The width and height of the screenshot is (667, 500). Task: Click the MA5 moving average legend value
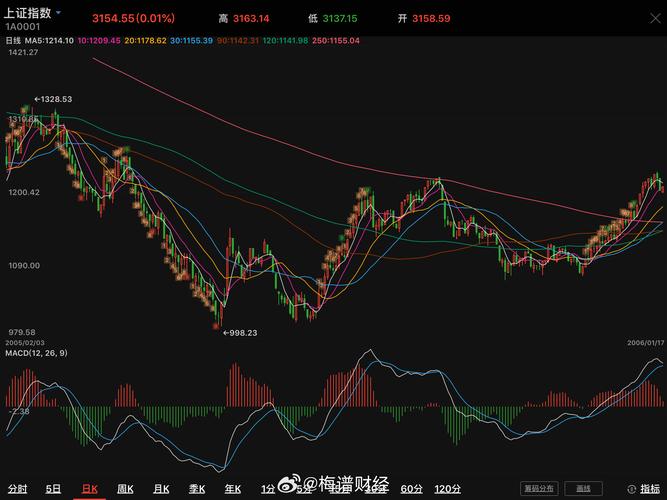pyautogui.click(x=49, y=40)
